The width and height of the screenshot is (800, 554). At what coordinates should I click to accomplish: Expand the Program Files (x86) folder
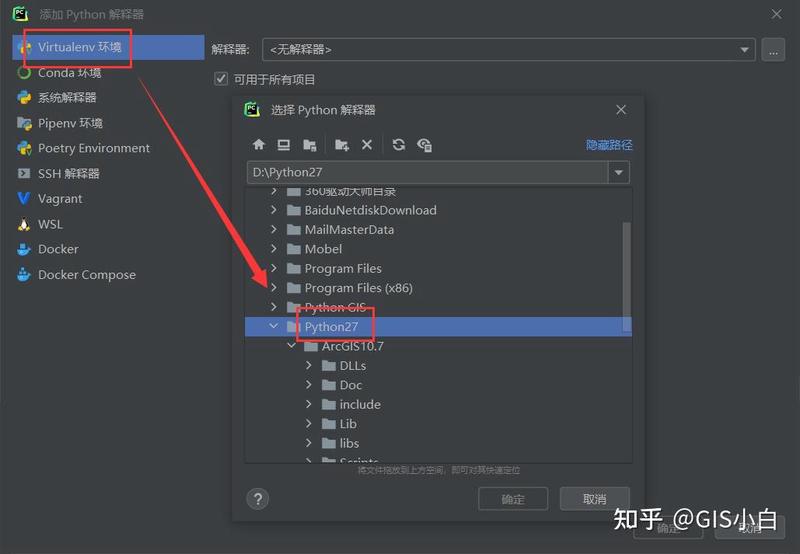pos(274,287)
